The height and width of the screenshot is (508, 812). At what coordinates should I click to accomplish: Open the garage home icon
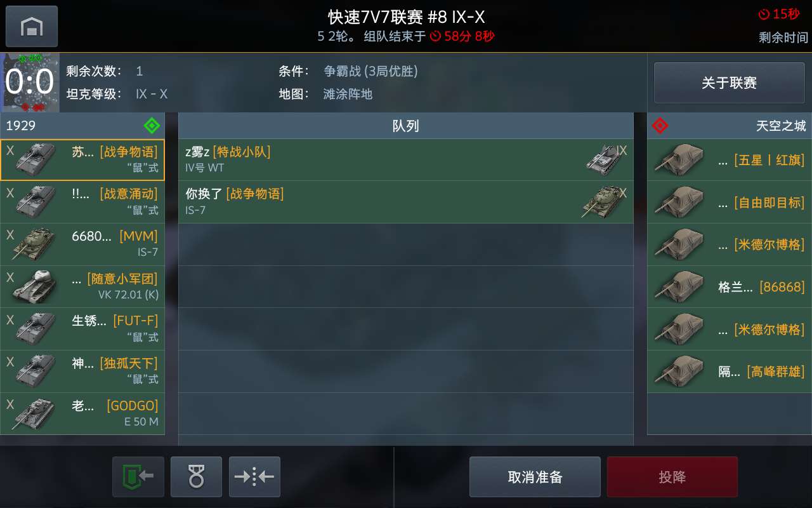pos(32,27)
